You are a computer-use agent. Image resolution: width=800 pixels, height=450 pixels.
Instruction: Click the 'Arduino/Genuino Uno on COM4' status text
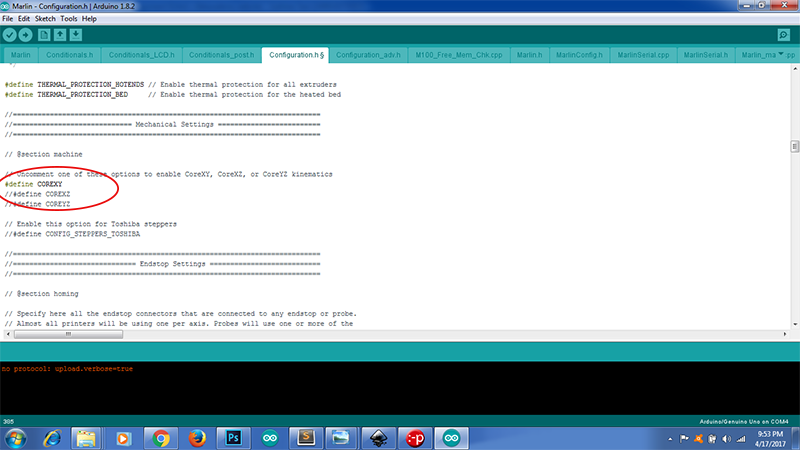tap(744, 421)
